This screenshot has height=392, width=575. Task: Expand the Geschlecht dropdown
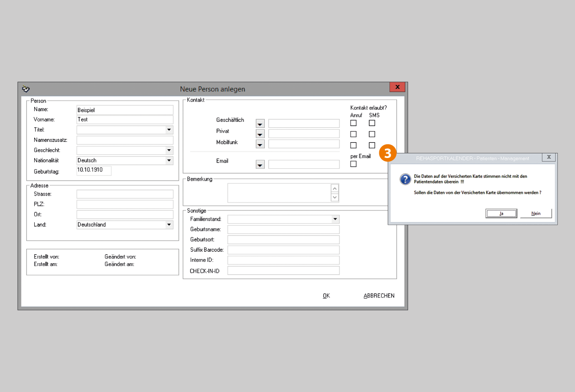click(169, 151)
